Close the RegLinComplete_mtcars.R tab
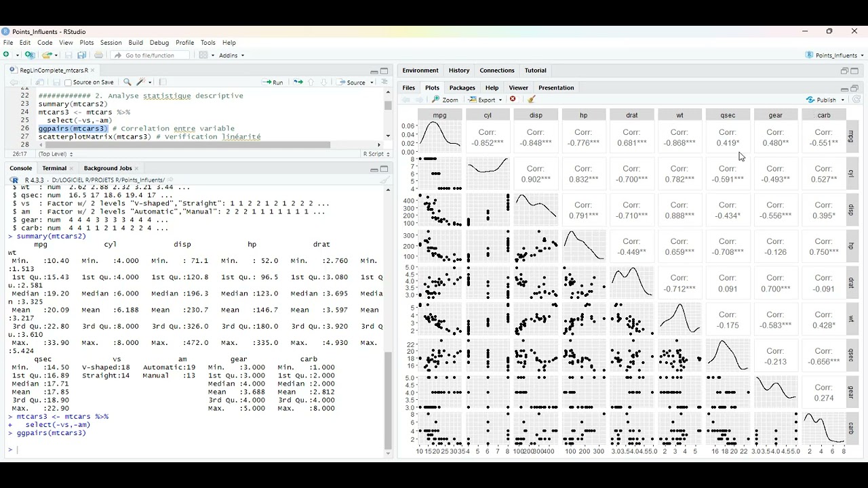Screen dimensions: 868x488 [93, 70]
